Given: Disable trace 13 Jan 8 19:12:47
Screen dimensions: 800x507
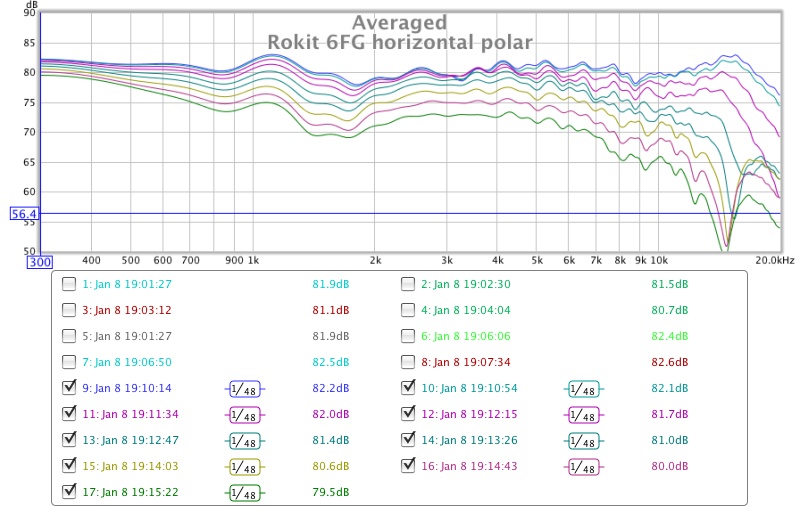Looking at the screenshot, I should (69, 440).
